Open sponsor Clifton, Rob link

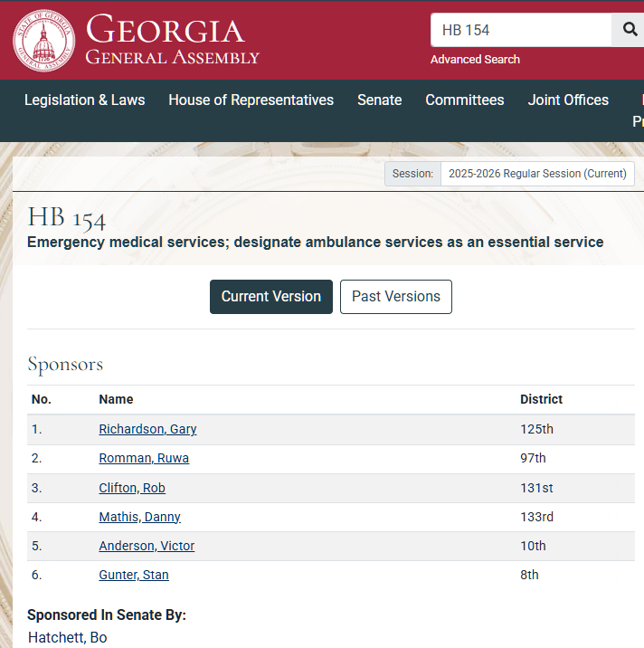click(132, 488)
